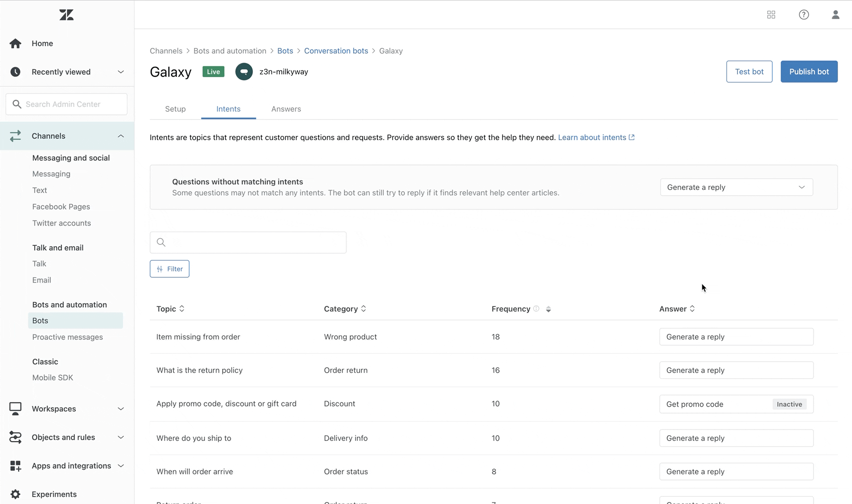Viewport: 852px width, 504px height.
Task: Open the Learn about intents link
Action: pos(592,137)
